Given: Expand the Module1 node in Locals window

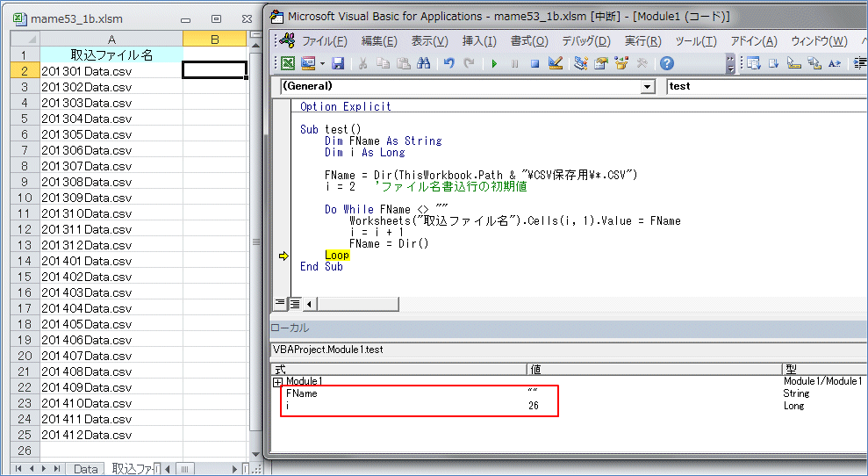Looking at the screenshot, I should [278, 382].
